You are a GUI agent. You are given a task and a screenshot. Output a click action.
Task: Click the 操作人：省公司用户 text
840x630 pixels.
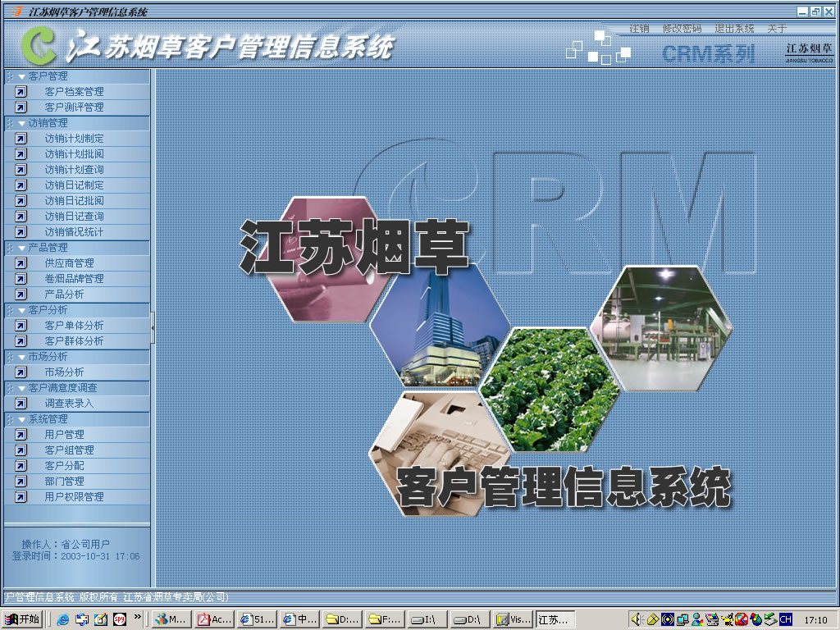(x=66, y=544)
